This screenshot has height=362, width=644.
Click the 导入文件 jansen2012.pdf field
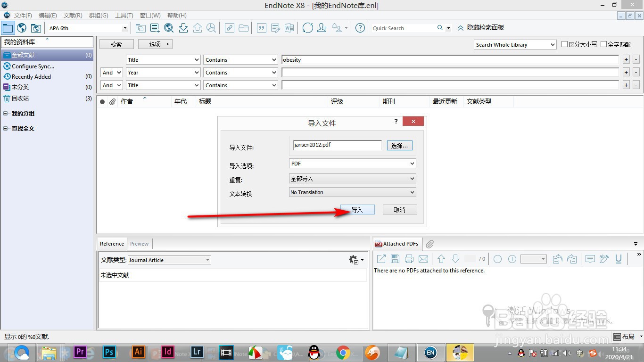pyautogui.click(x=338, y=145)
